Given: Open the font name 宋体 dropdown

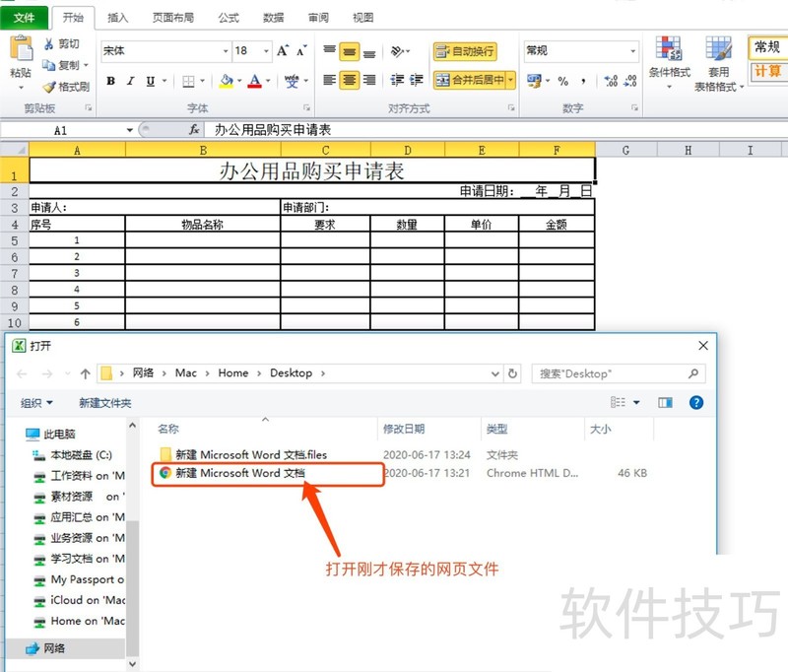Looking at the screenshot, I should point(226,51).
